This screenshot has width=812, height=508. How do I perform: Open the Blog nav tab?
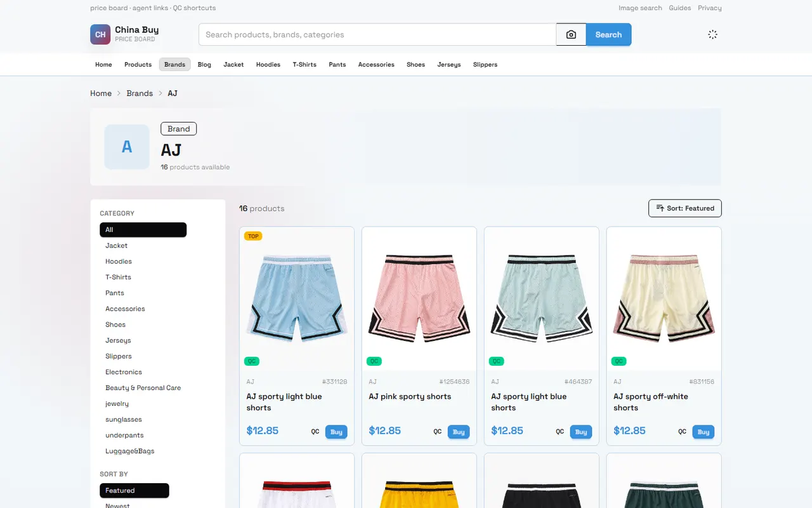pyautogui.click(x=204, y=65)
